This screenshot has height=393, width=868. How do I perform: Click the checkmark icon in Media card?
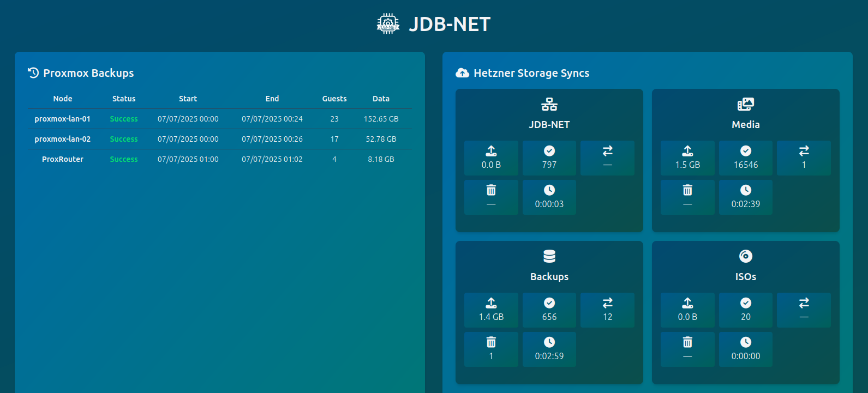746,150
